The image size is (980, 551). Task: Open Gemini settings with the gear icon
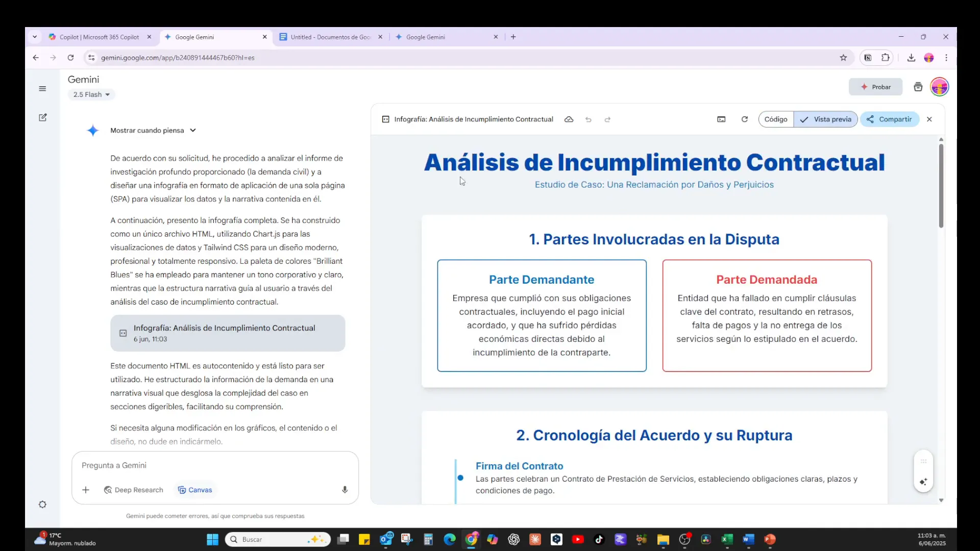pyautogui.click(x=42, y=504)
